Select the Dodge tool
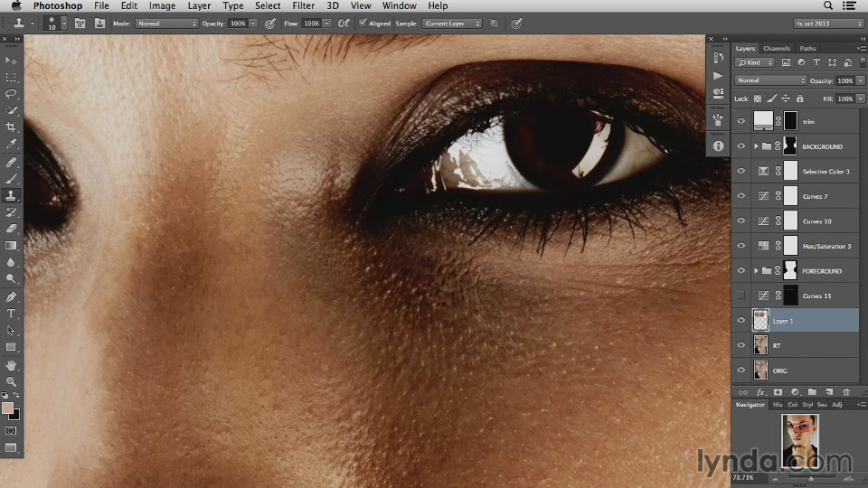Viewport: 868px width, 488px height. tap(11, 279)
